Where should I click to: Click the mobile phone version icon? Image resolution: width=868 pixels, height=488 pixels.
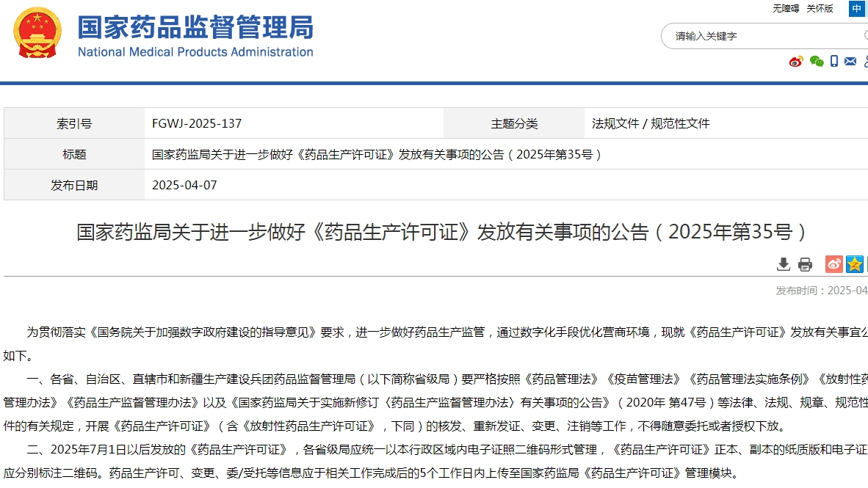click(834, 62)
